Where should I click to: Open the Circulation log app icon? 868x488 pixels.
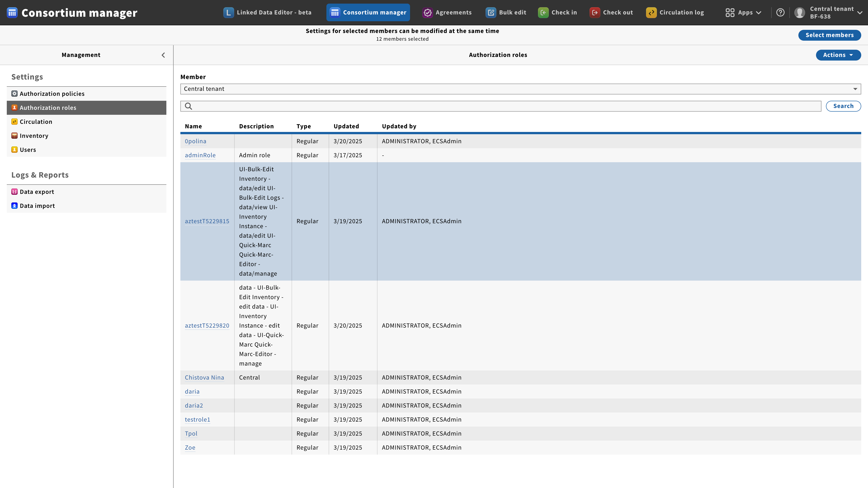(x=651, y=12)
